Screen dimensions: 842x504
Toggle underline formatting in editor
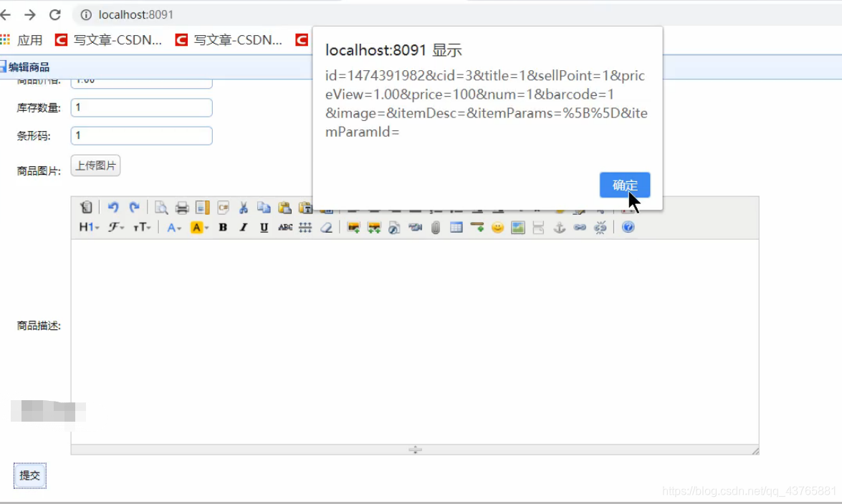pos(264,228)
